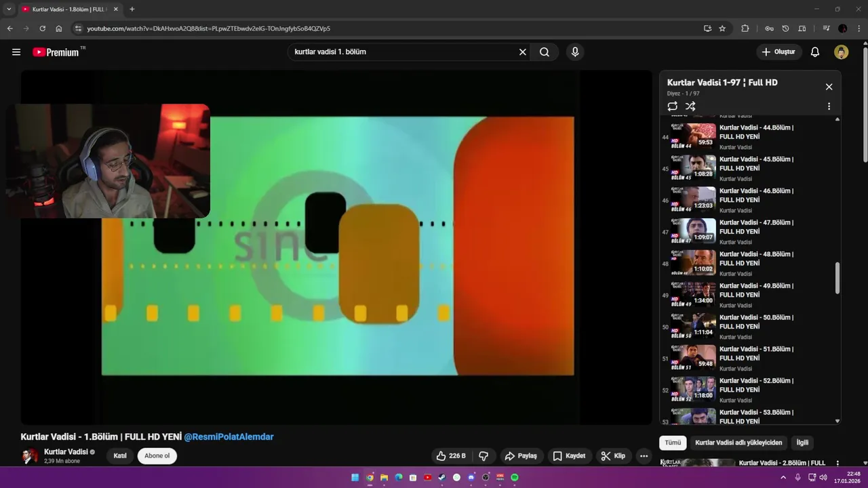
Task: Open Kurtlar Vadisi - 52.Bölüm title
Action: pos(756,385)
